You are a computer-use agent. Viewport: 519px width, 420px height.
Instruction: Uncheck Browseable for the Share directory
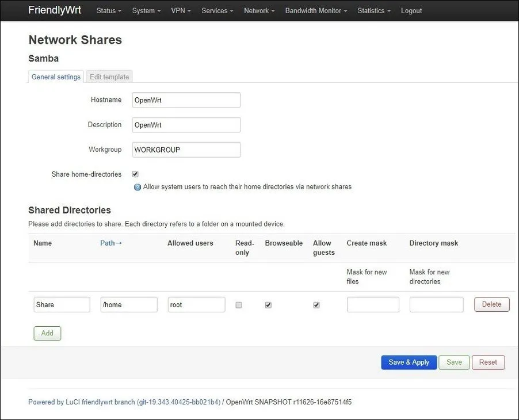pyautogui.click(x=268, y=305)
